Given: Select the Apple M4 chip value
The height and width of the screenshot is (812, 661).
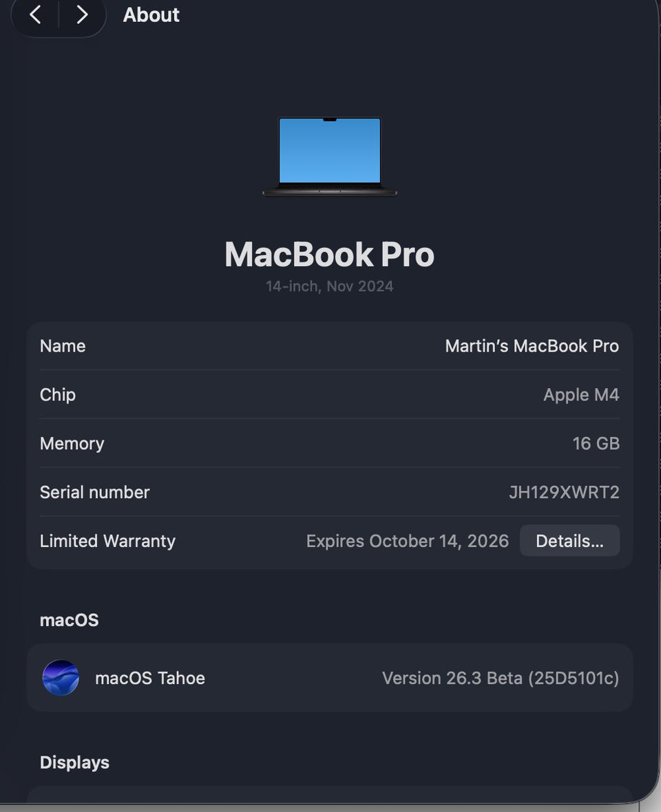Looking at the screenshot, I should point(581,394).
